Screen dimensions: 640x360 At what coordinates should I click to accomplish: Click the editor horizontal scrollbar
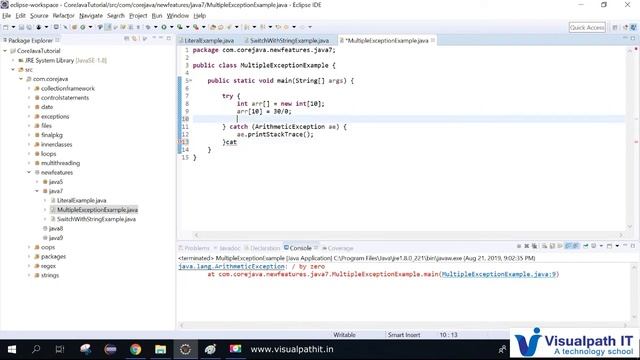coord(408,235)
